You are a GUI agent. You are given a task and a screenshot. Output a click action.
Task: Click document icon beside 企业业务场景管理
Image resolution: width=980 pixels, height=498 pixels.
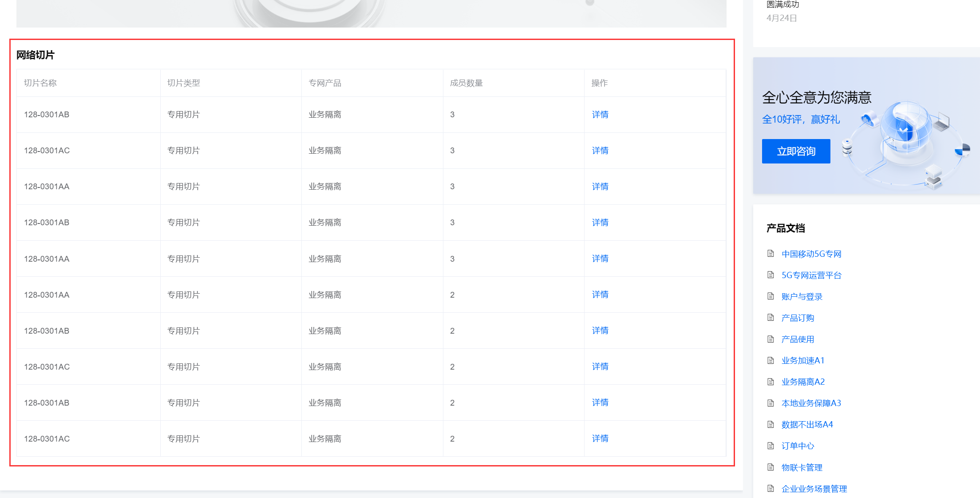771,488
